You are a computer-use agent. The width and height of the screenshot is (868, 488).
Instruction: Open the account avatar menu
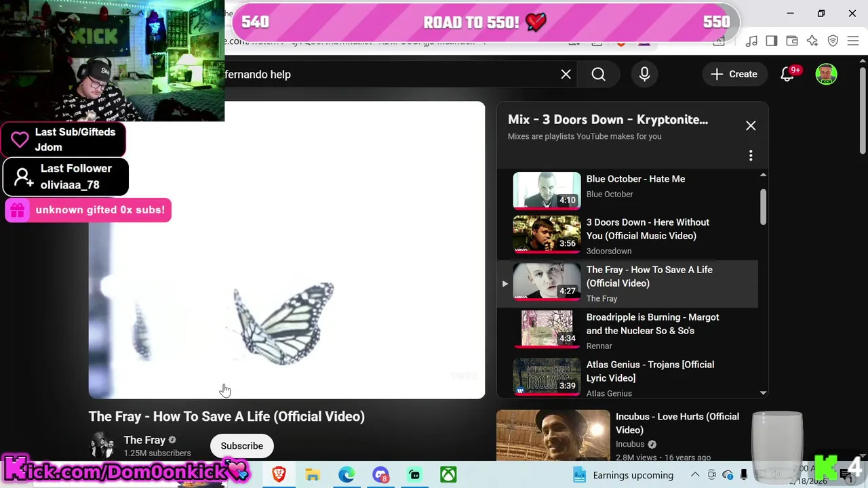coord(826,75)
